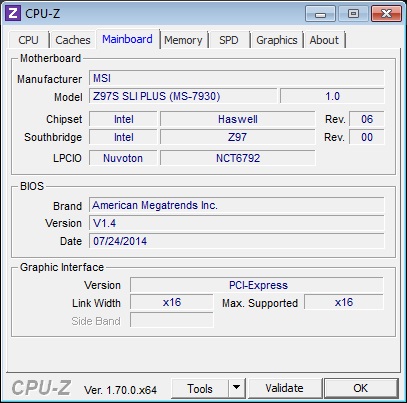Show the About tab
The width and height of the screenshot is (407, 403).
click(324, 40)
